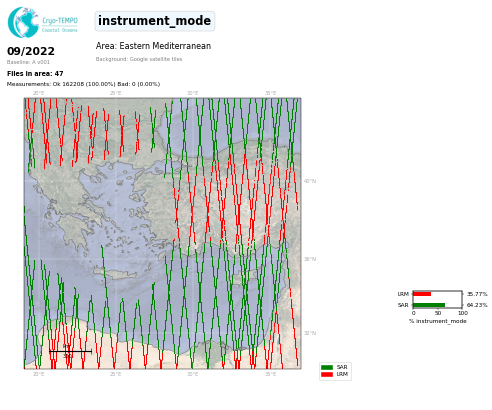Click the 40°N latitude label

tap(310, 181)
